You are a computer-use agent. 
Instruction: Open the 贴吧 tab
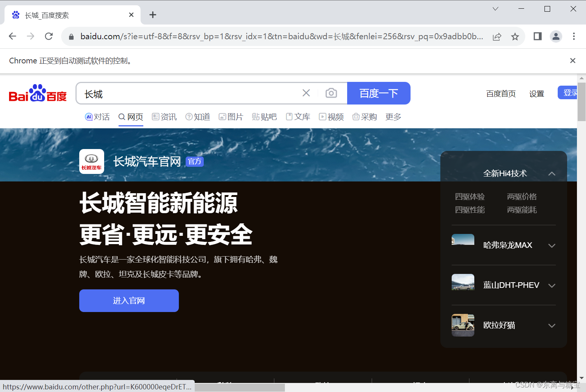pyautogui.click(x=264, y=117)
